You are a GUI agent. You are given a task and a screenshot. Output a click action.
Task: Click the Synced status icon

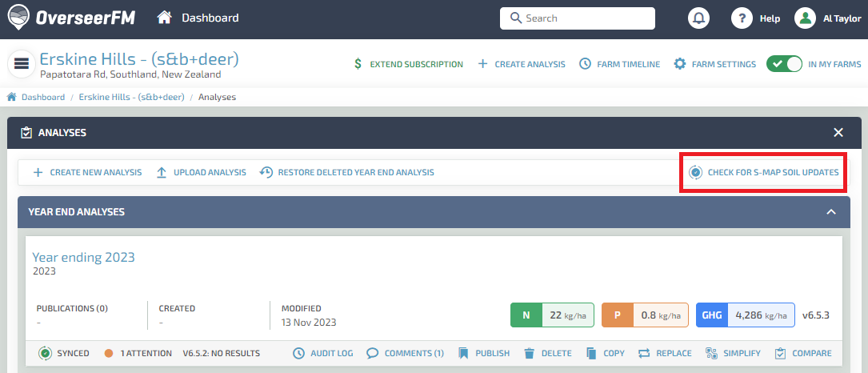(46, 353)
